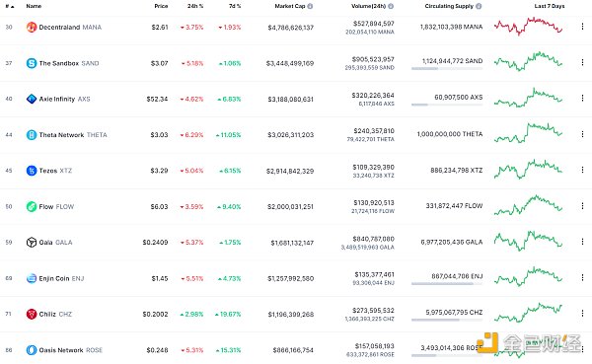This screenshot has width=592, height=364.
Task: Sort table by the # rank column
Action: click(10, 7)
